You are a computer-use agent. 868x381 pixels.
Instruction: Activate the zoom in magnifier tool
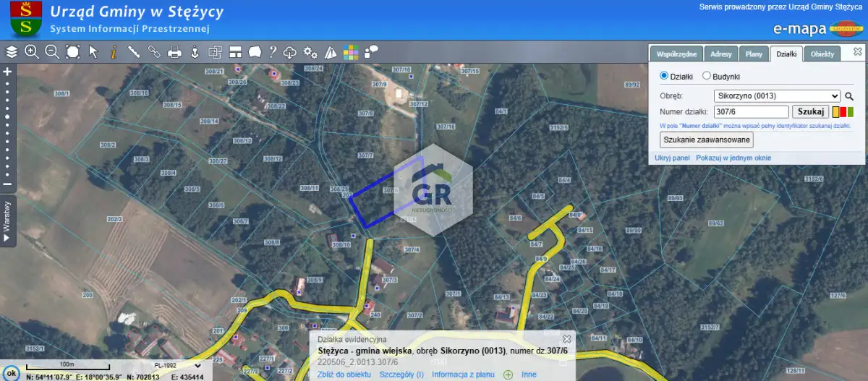pos(32,51)
